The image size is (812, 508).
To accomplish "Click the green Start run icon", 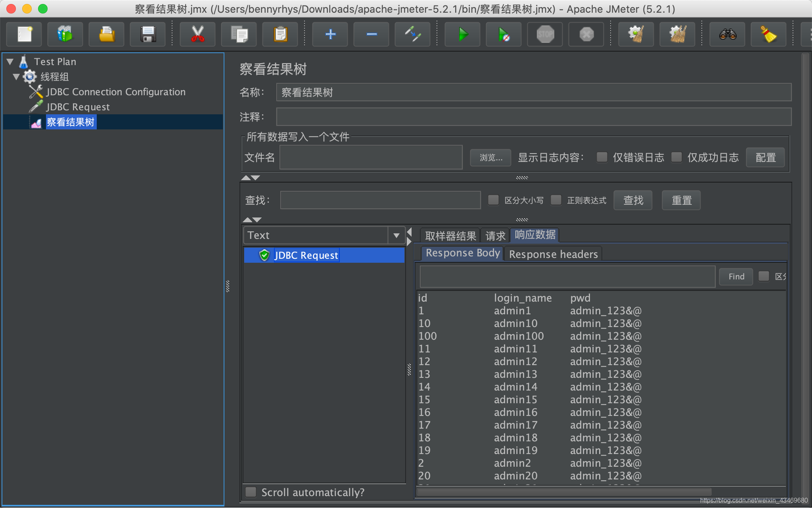I will point(462,35).
